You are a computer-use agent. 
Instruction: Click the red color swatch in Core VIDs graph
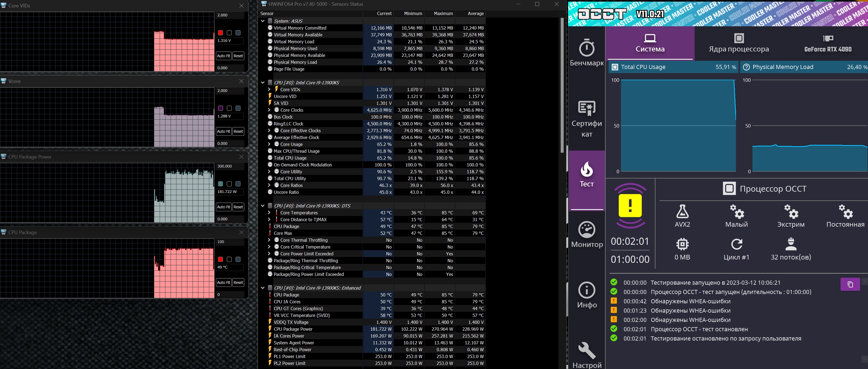point(220,33)
